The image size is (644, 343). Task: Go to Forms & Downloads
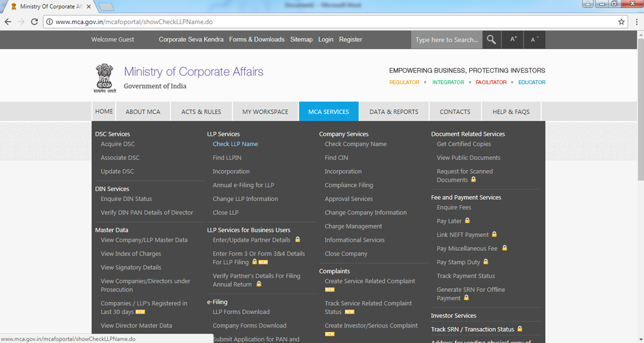[x=257, y=39]
